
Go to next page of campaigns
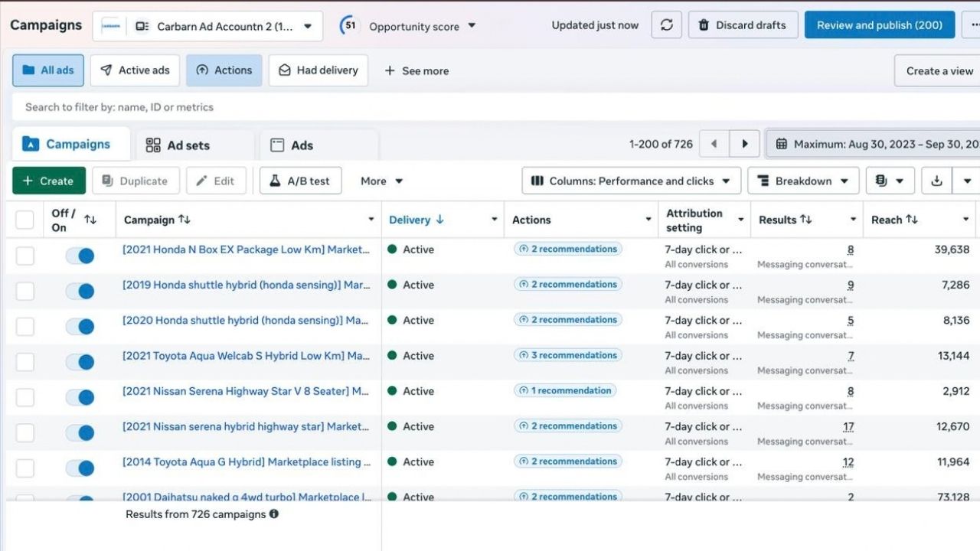click(x=743, y=144)
